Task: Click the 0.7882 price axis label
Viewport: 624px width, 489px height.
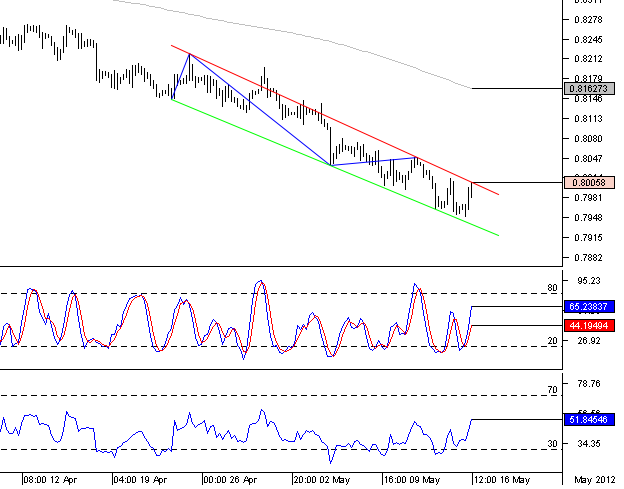Action: tap(588, 257)
